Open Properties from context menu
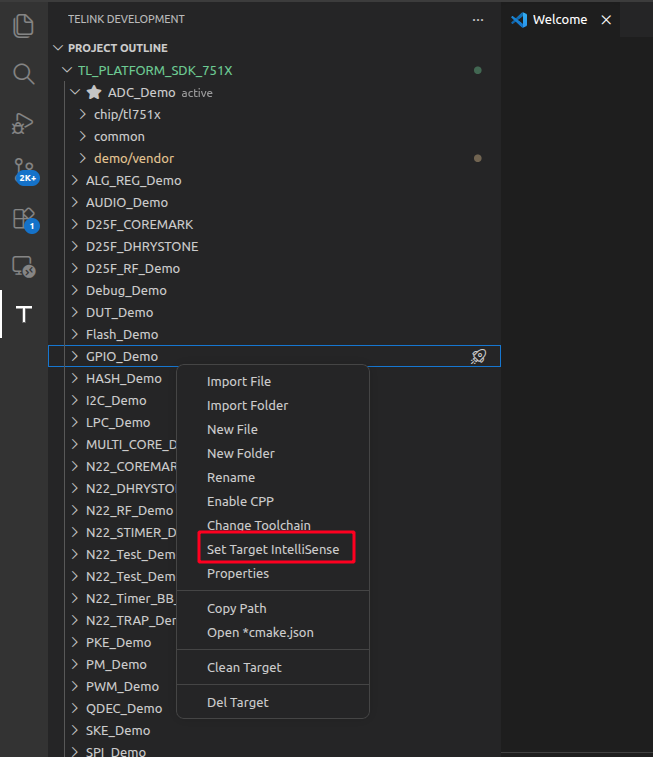The height and width of the screenshot is (757, 653). [273, 574]
